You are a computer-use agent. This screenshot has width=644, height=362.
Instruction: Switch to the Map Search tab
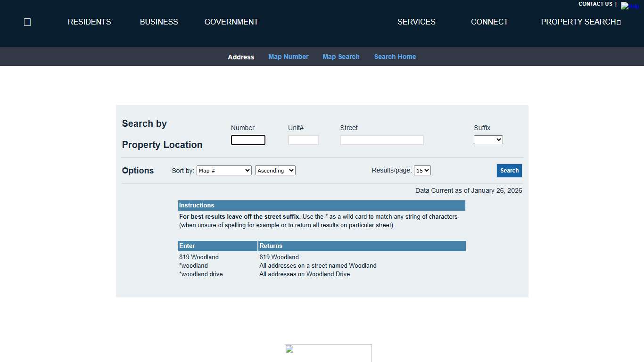pos(341,57)
